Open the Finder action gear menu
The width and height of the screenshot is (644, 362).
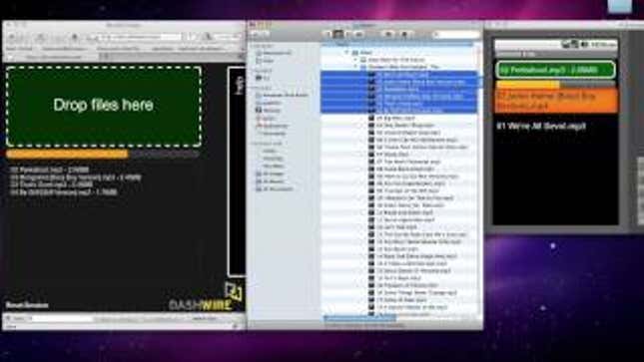[x=404, y=35]
